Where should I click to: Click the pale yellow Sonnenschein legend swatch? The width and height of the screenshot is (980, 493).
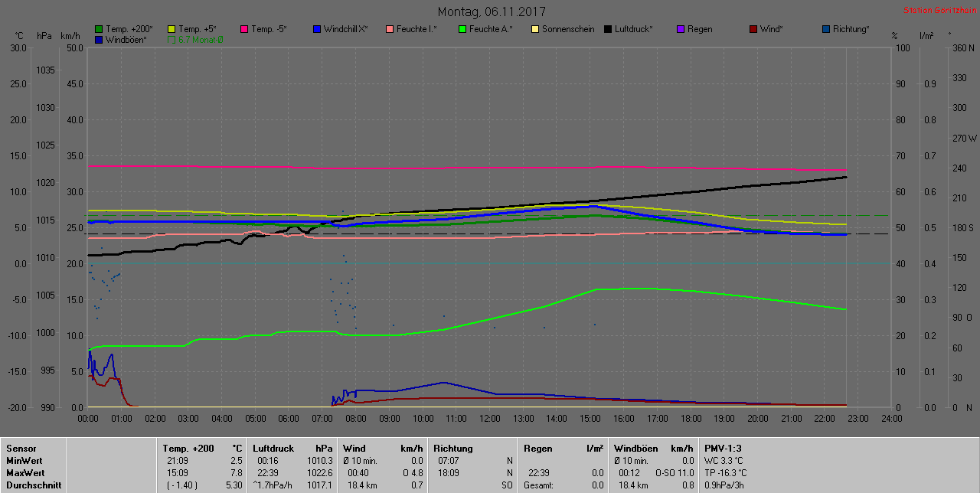coord(534,29)
